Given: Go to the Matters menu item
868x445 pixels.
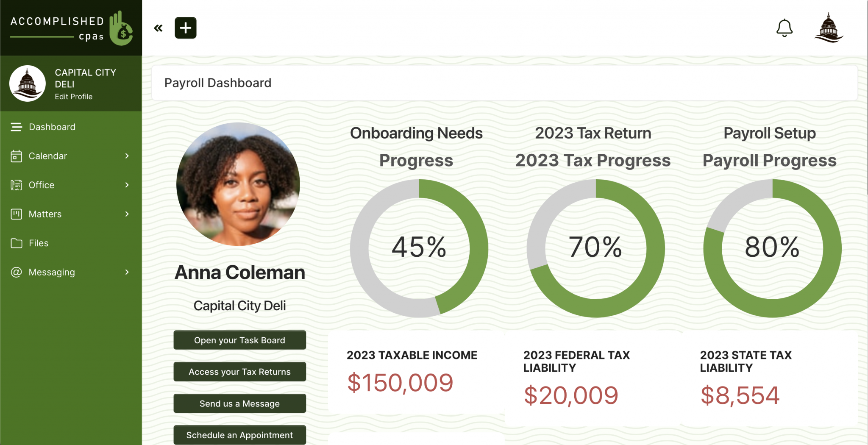Looking at the screenshot, I should pyautogui.click(x=45, y=214).
